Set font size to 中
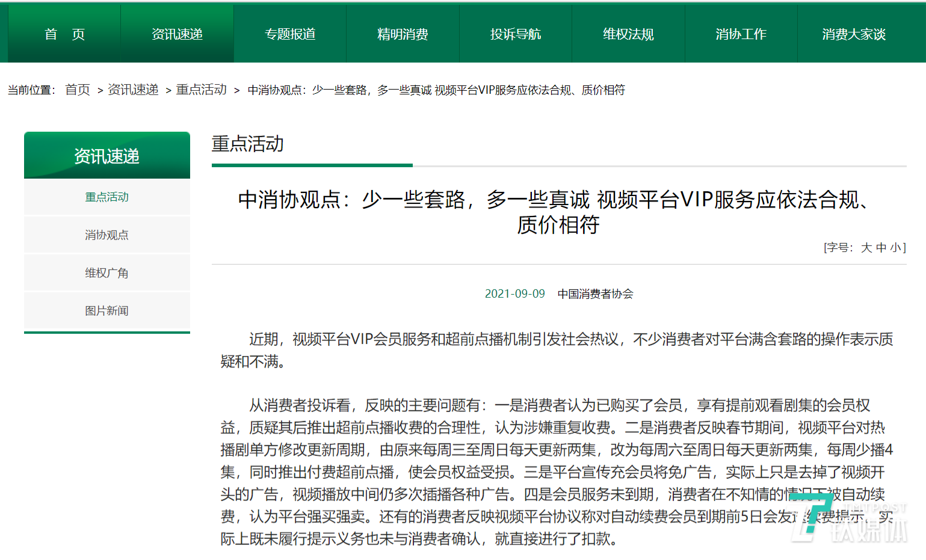 click(881, 247)
